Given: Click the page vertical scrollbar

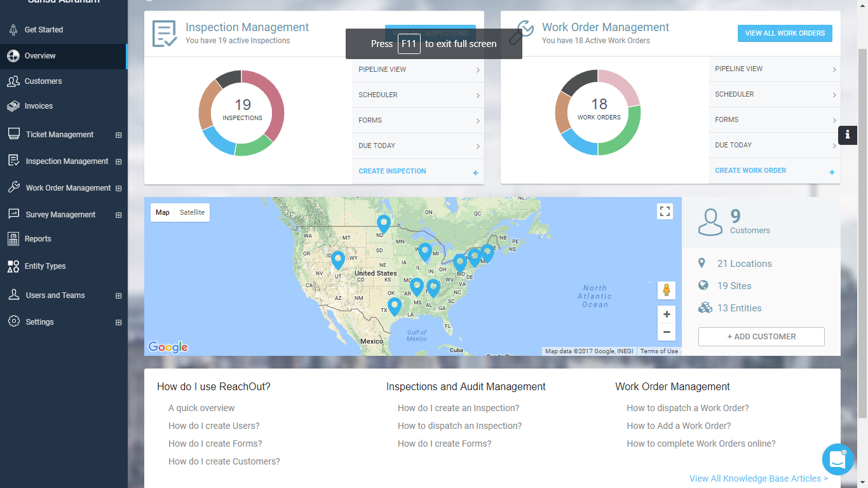Looking at the screenshot, I should 862,234.
